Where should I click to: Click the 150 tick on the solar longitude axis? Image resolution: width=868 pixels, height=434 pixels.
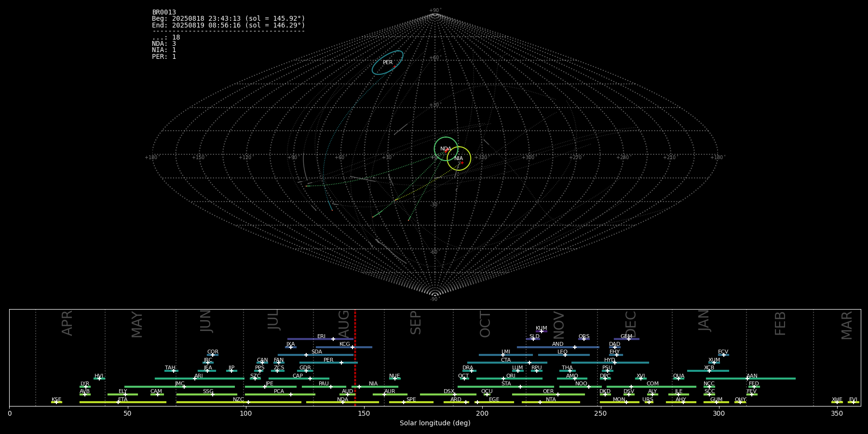tap(364, 413)
